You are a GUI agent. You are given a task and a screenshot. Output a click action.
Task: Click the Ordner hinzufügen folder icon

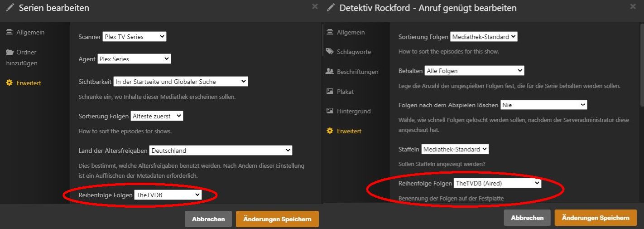10,52
